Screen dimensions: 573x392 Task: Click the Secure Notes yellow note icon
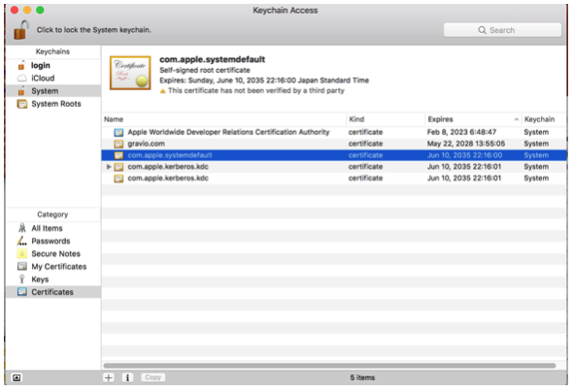point(22,253)
